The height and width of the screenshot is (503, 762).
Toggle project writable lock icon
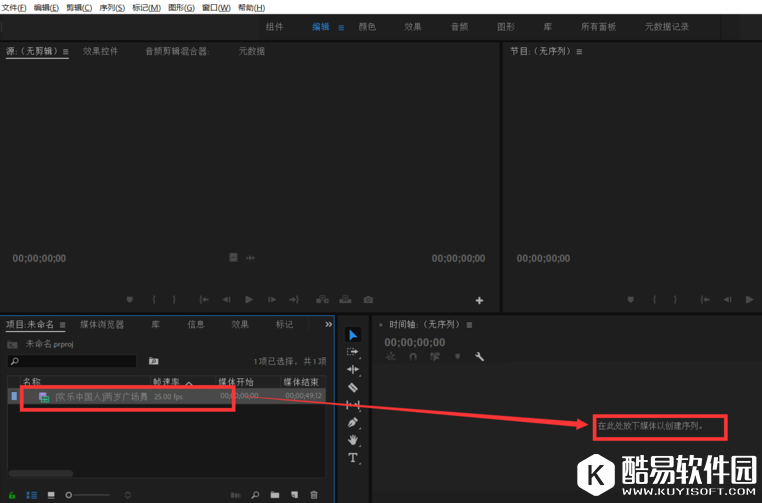point(13,495)
